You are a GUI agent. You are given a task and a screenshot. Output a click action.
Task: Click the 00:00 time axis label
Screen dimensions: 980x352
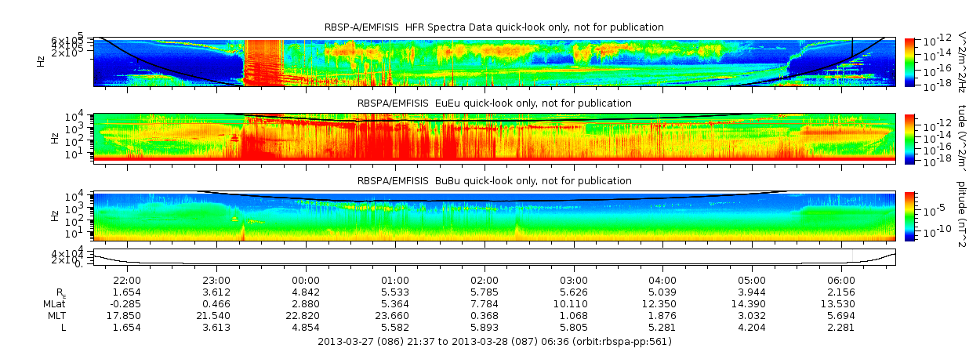pyautogui.click(x=306, y=280)
